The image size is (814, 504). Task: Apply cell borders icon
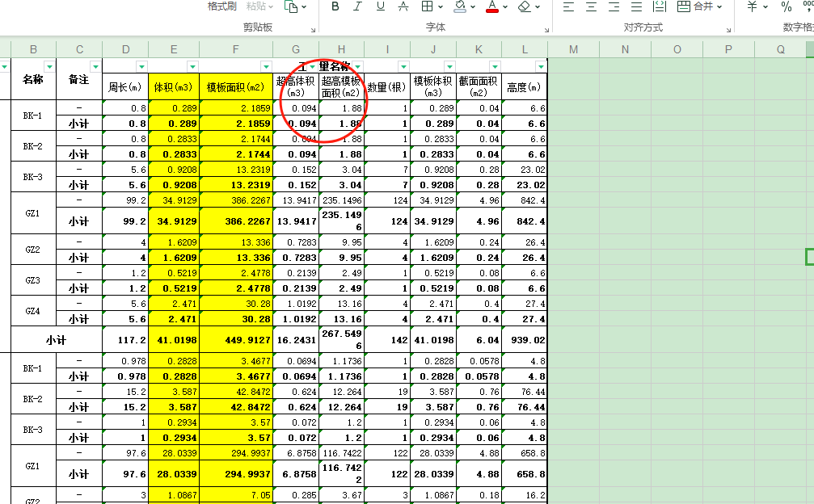point(427,6)
